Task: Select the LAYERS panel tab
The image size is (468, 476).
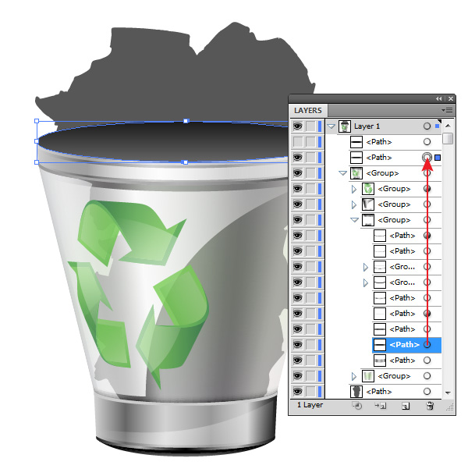Action: tap(308, 111)
